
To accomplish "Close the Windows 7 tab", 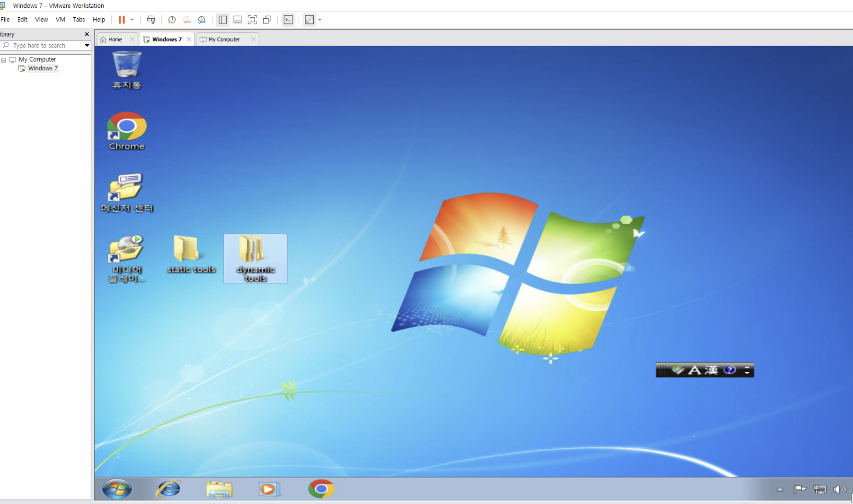I will coord(189,39).
